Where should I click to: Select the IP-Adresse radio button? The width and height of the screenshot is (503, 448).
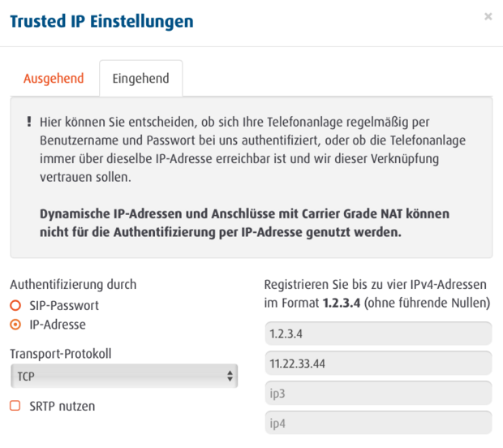15,325
